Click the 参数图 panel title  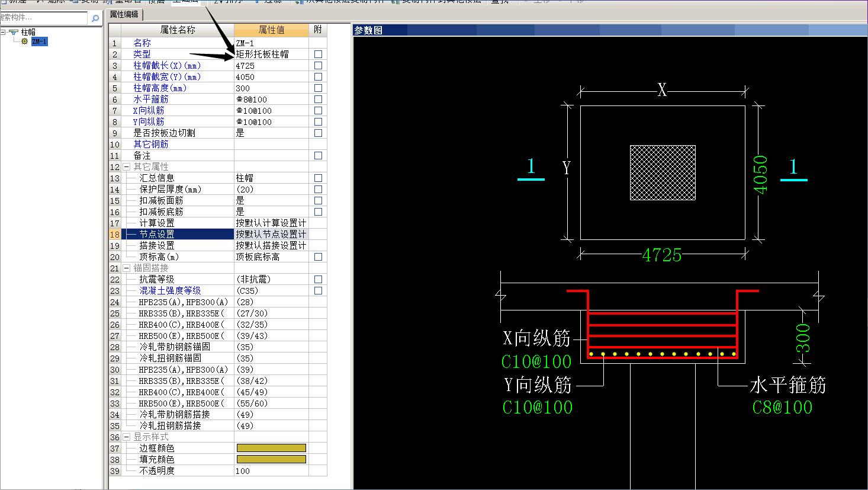tap(368, 30)
